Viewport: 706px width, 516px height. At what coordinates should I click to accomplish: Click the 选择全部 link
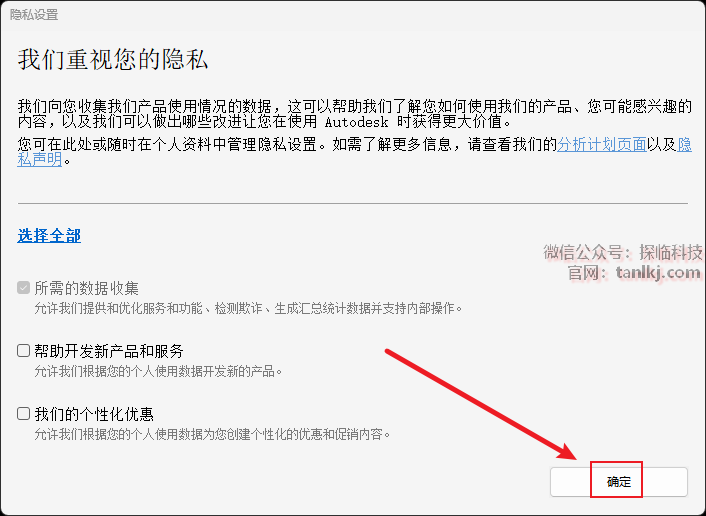(x=49, y=235)
